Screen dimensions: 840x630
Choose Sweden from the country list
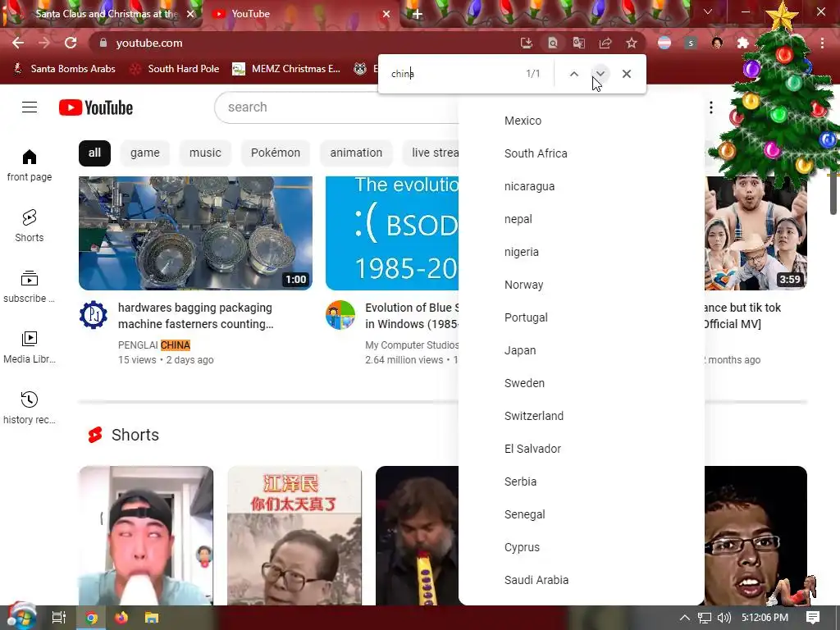pos(582,383)
